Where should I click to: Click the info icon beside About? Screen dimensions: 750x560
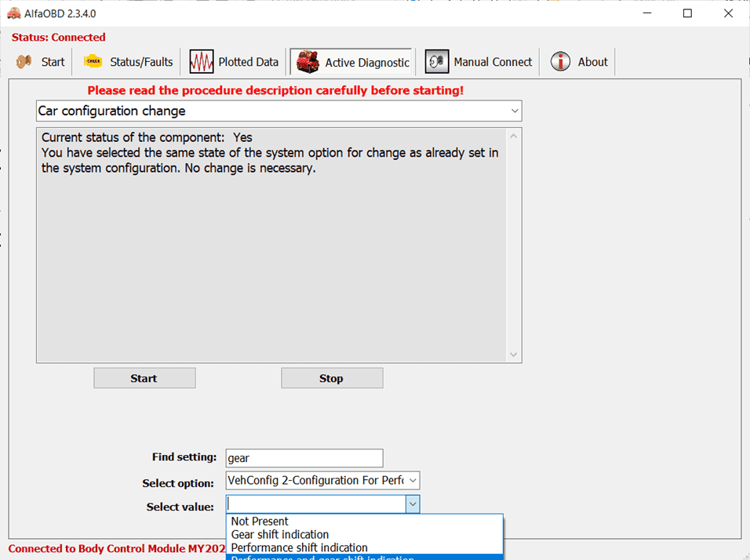pyautogui.click(x=560, y=62)
